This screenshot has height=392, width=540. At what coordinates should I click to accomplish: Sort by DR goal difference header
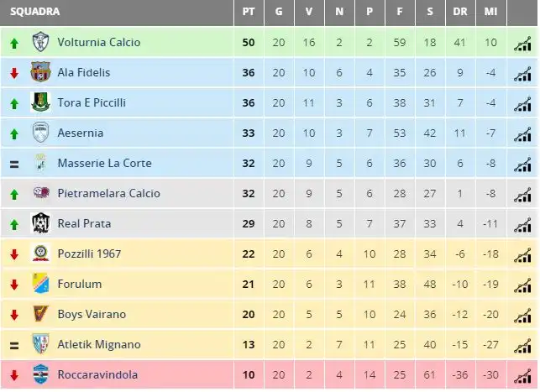coord(460,12)
